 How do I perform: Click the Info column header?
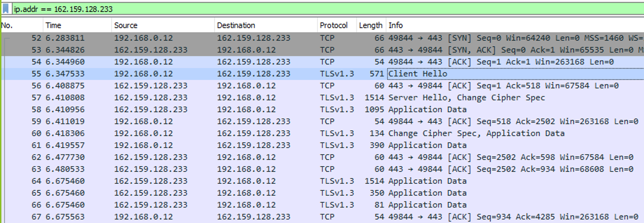point(515,25)
